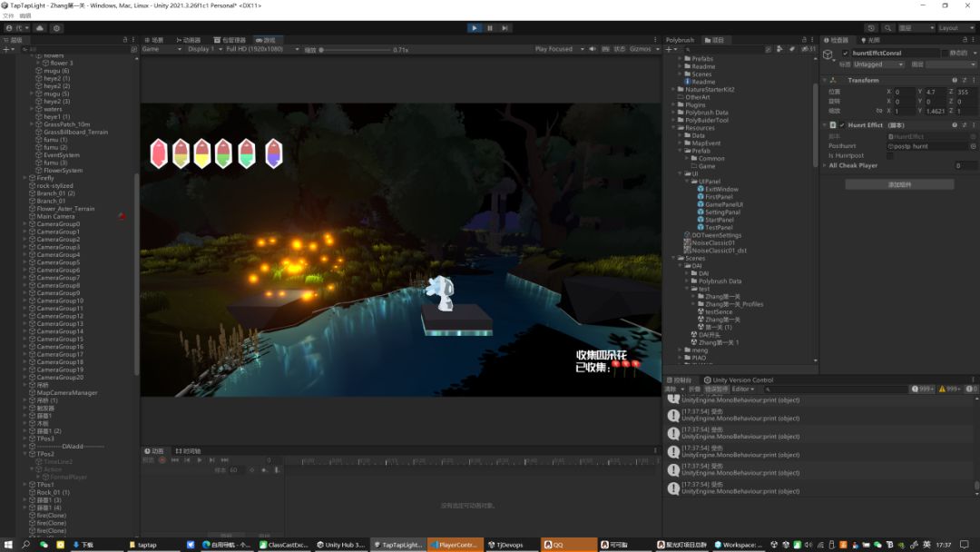Click the Step frame button
Viewport: 980px width, 552px height.
tap(505, 28)
